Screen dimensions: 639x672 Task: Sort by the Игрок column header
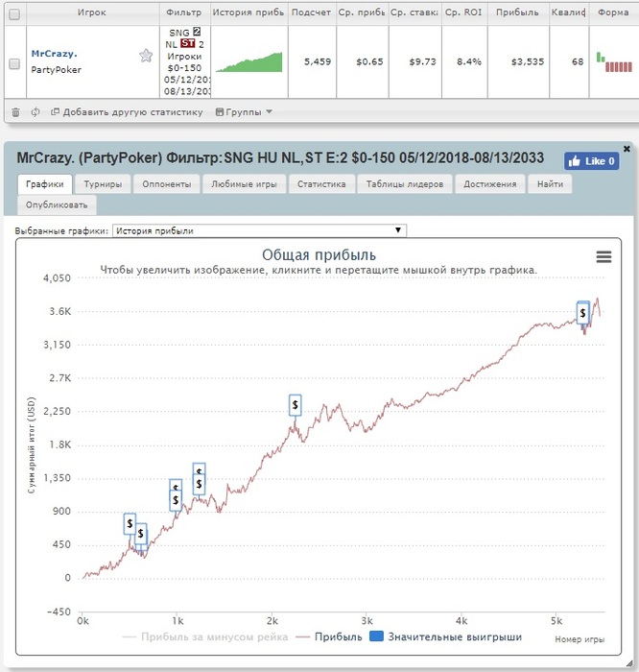click(x=92, y=12)
